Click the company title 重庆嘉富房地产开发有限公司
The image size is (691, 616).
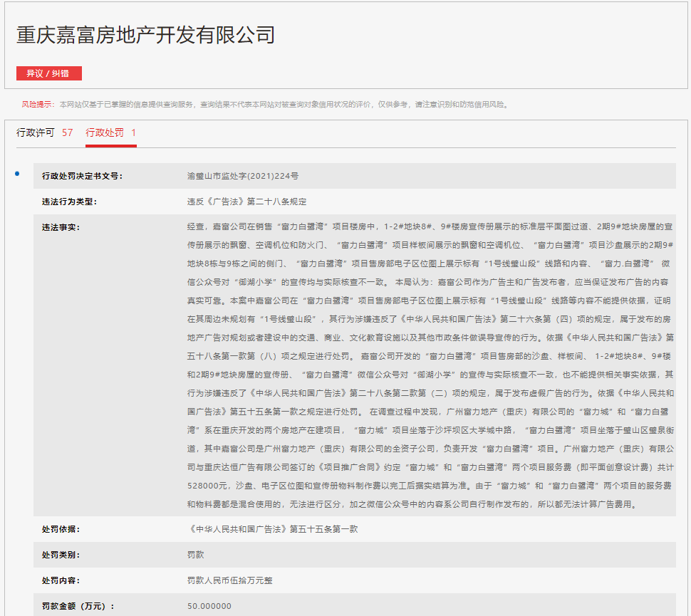point(146,35)
